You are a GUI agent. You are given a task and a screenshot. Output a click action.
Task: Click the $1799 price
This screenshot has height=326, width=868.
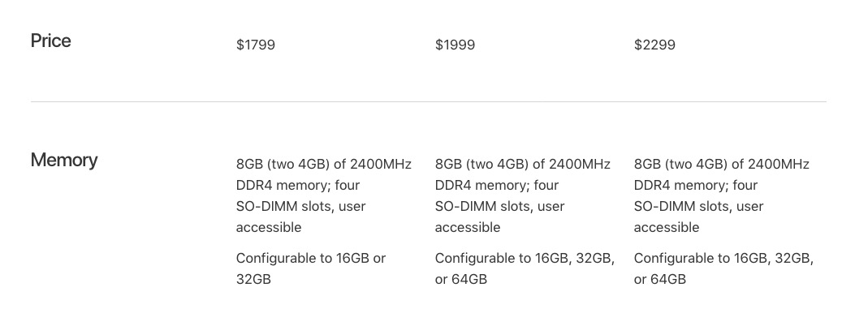tap(256, 45)
